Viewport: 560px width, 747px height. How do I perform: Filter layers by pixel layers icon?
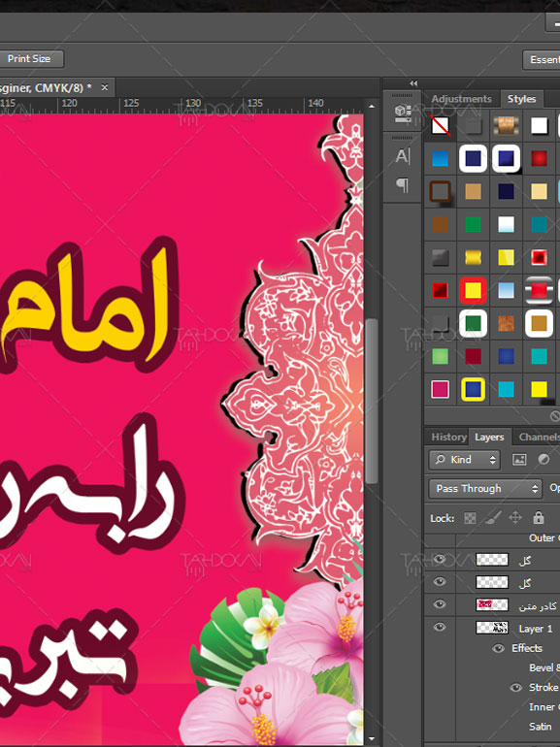pos(519,459)
